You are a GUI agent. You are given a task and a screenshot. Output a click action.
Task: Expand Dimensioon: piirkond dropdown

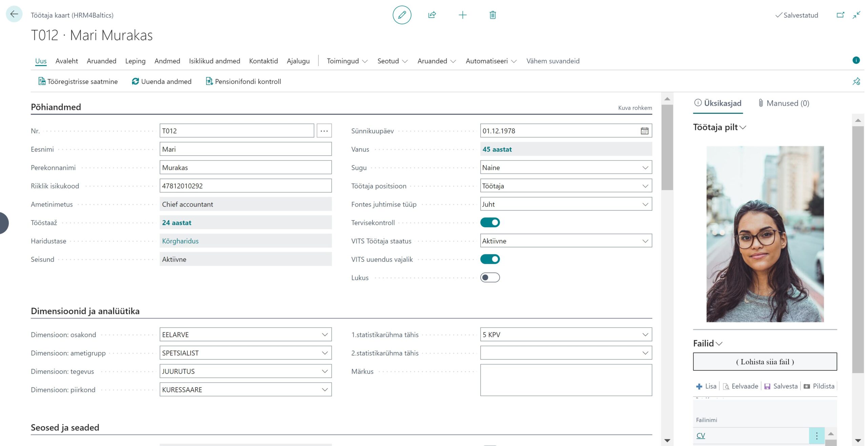pos(324,390)
